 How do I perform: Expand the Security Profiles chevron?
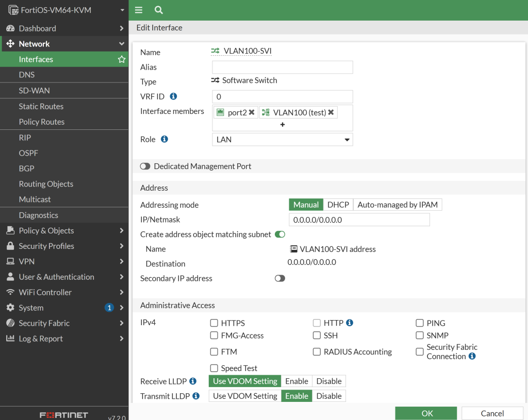click(x=122, y=246)
